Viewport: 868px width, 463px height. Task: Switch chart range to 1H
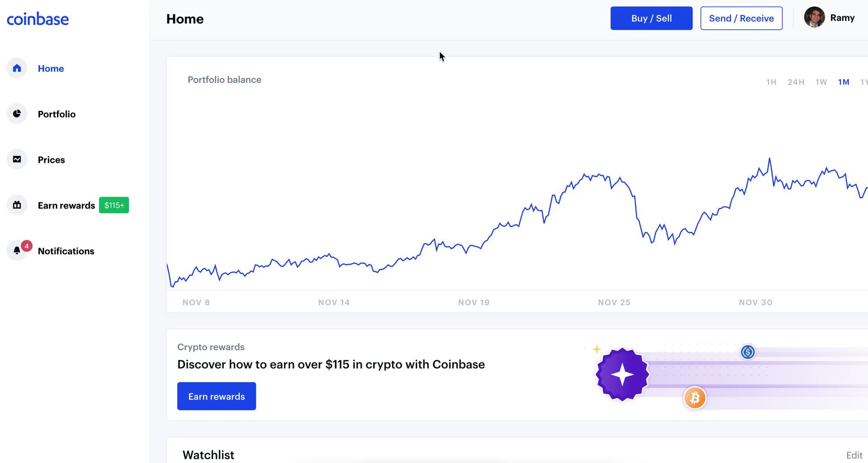point(771,82)
